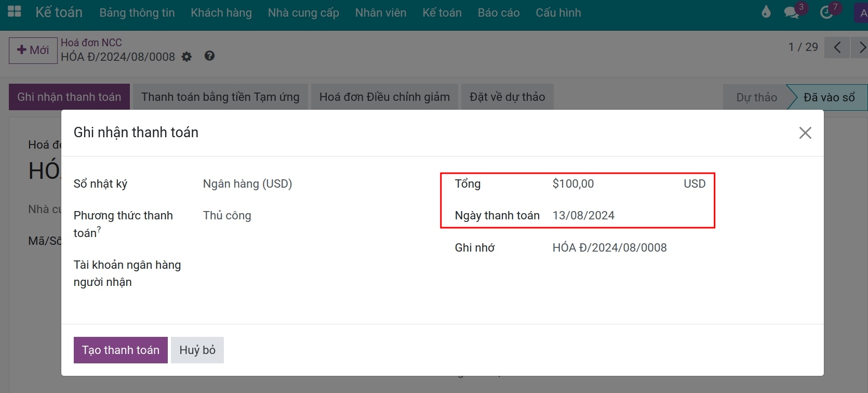Click Đặt về dự thảo button
Viewport: 868px width, 393px height.
508,97
